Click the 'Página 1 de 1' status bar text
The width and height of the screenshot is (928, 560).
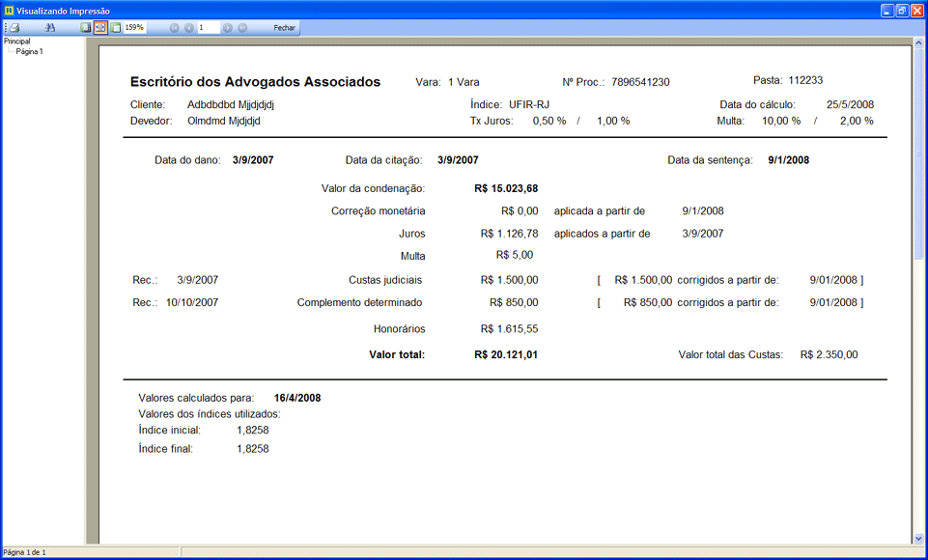24,552
